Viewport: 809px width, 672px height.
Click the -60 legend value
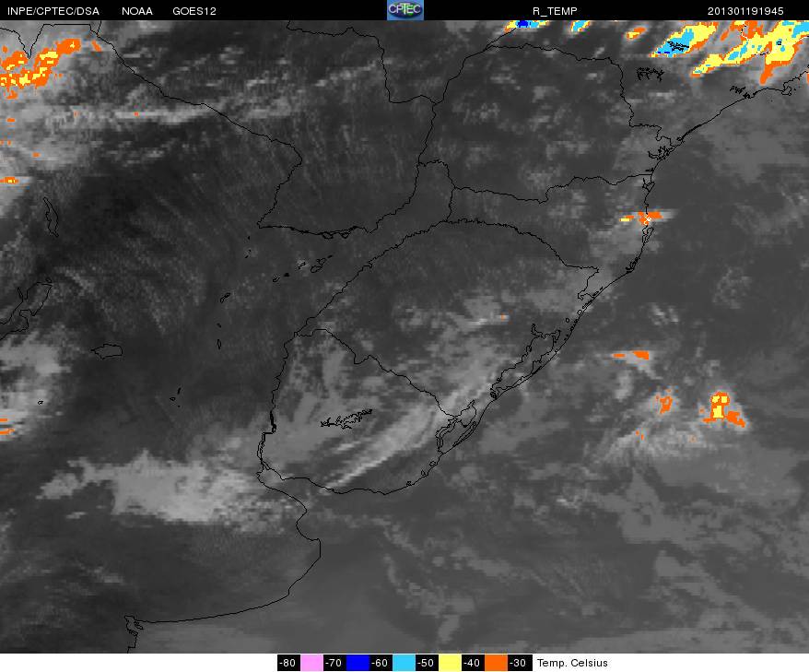coord(381,663)
